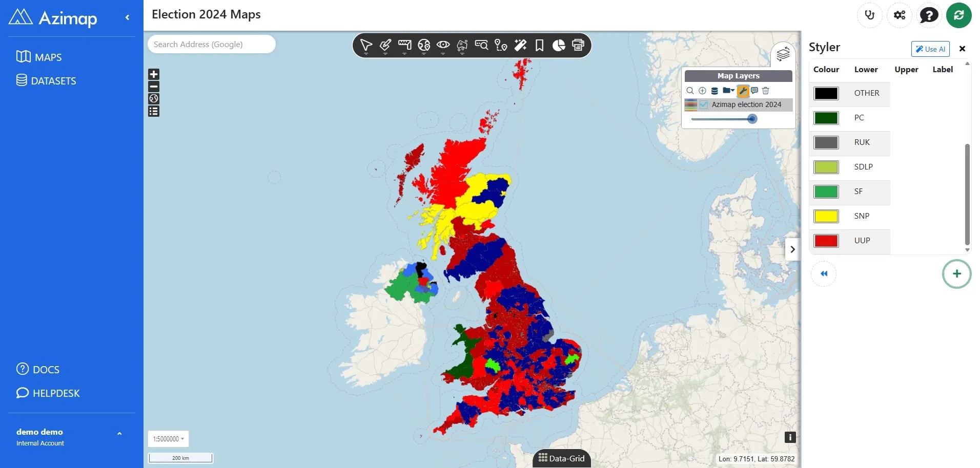980x468 pixels.
Task: Open the print map tool
Action: point(578,46)
